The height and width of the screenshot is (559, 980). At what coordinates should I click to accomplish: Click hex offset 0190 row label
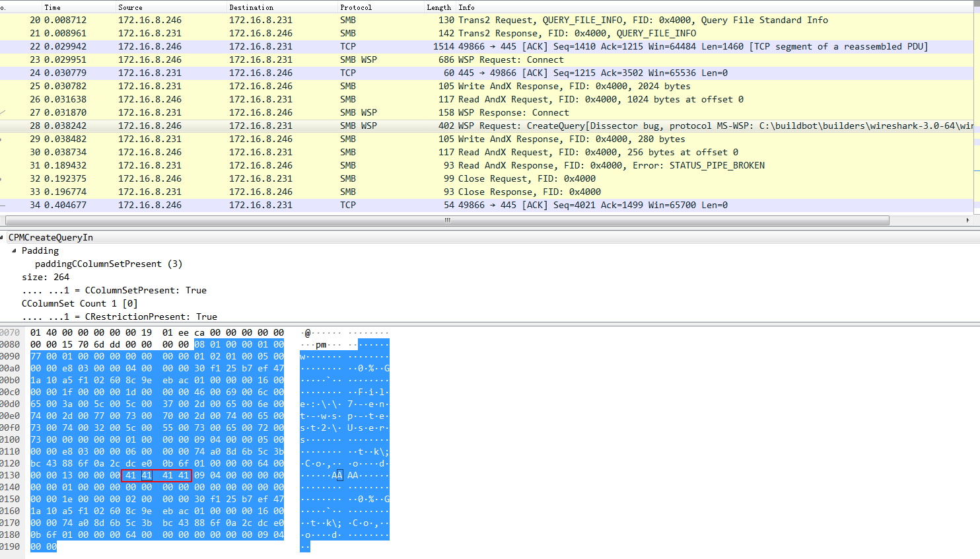coord(10,546)
